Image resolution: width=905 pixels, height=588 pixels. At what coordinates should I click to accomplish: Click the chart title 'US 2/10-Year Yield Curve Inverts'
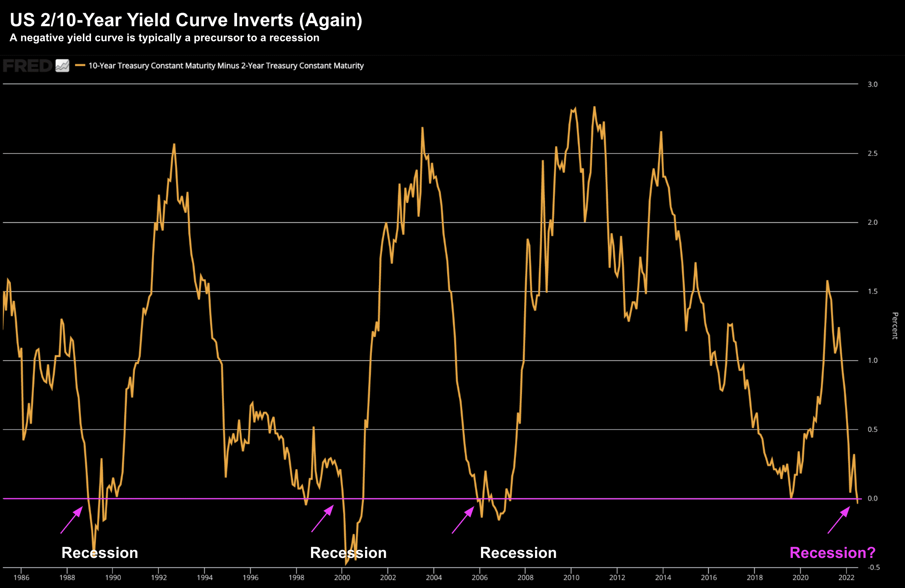[x=186, y=20]
